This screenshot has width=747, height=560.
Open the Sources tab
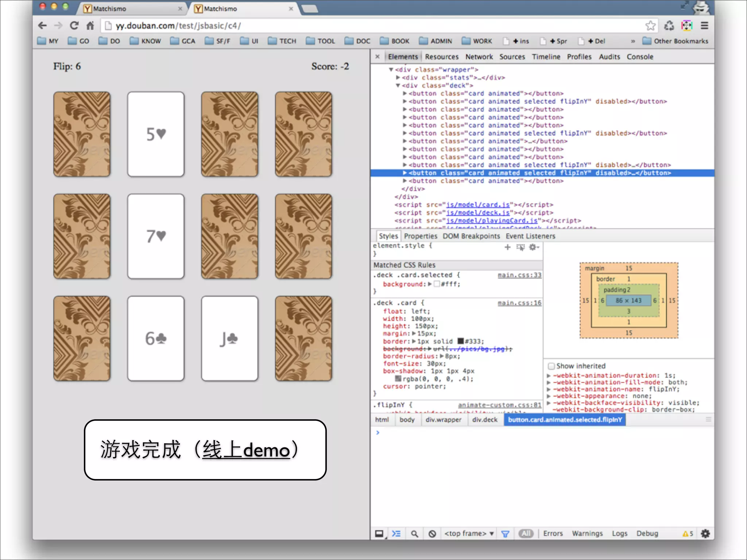(512, 57)
